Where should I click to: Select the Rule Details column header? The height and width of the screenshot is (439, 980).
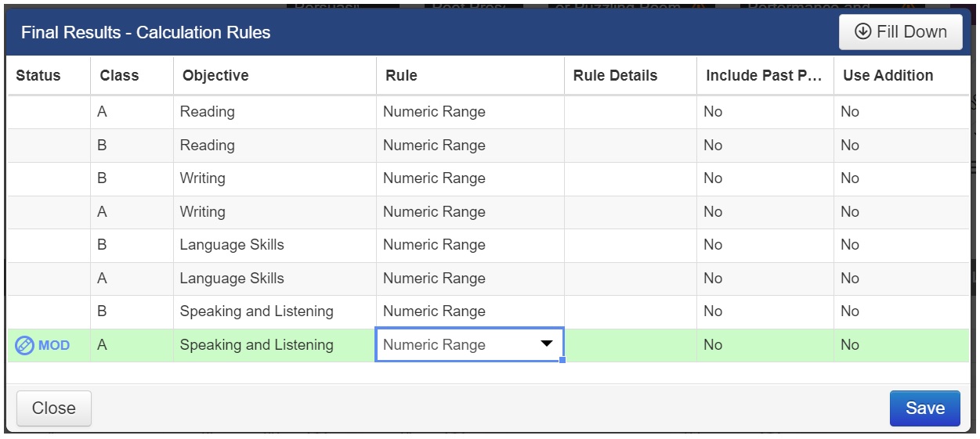coord(615,76)
